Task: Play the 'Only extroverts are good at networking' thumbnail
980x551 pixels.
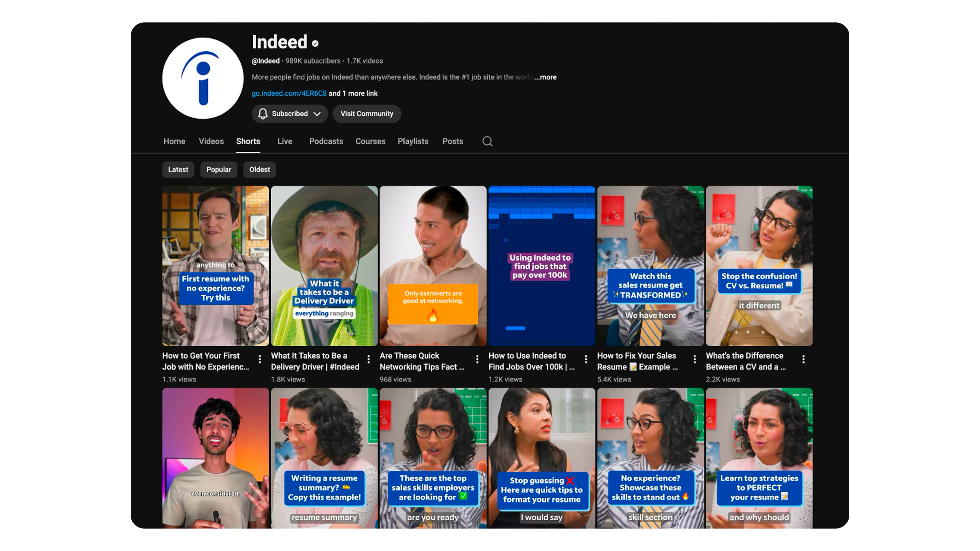Action: click(433, 266)
